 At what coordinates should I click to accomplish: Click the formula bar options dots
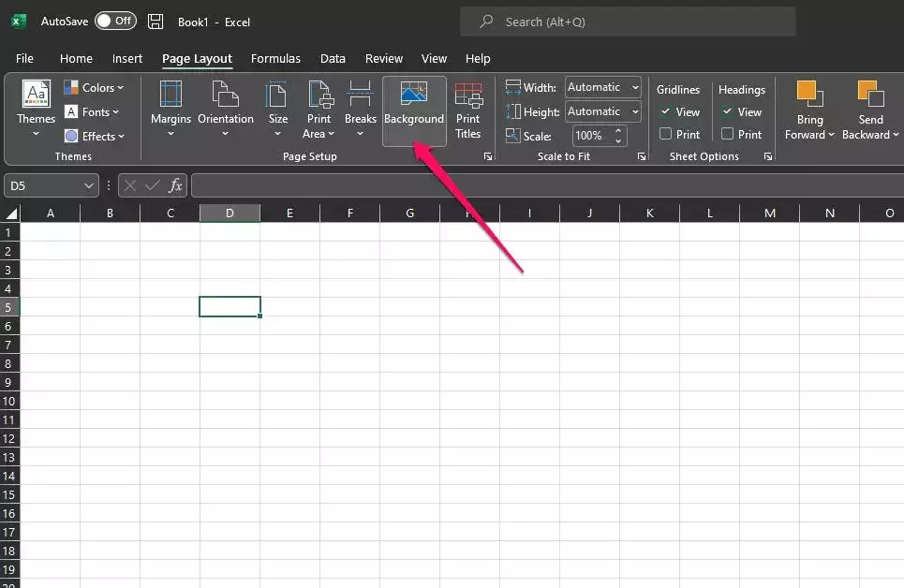point(109,185)
